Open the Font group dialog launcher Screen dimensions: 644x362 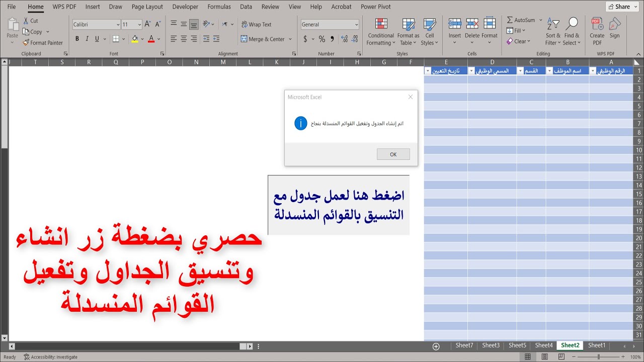click(x=162, y=54)
